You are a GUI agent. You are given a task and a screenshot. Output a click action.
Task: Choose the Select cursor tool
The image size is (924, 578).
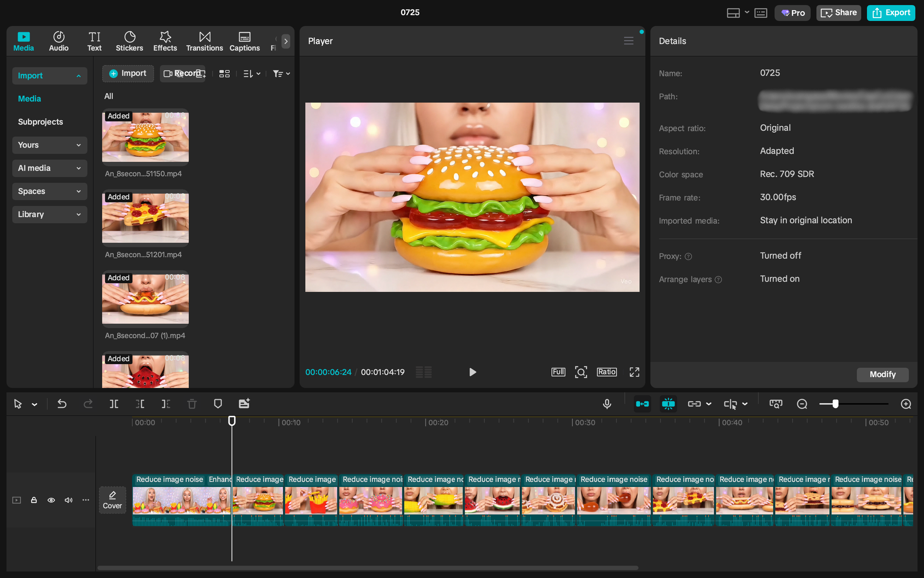point(18,404)
